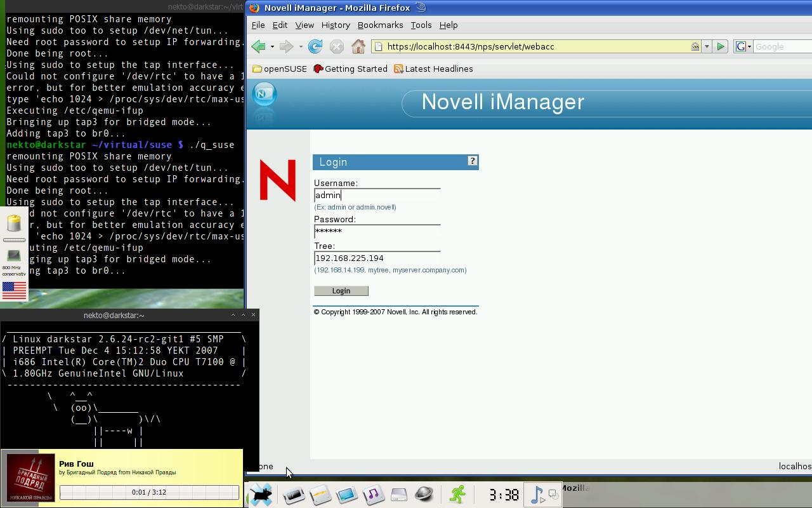Click the 800 MHz conservative governor label
This screenshot has height=508, width=812.
point(14,271)
